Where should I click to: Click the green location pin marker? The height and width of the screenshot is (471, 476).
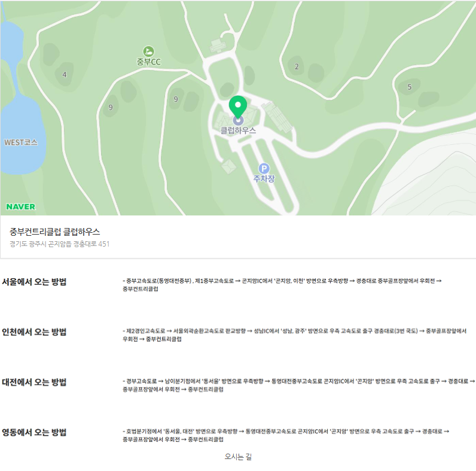pyautogui.click(x=237, y=107)
